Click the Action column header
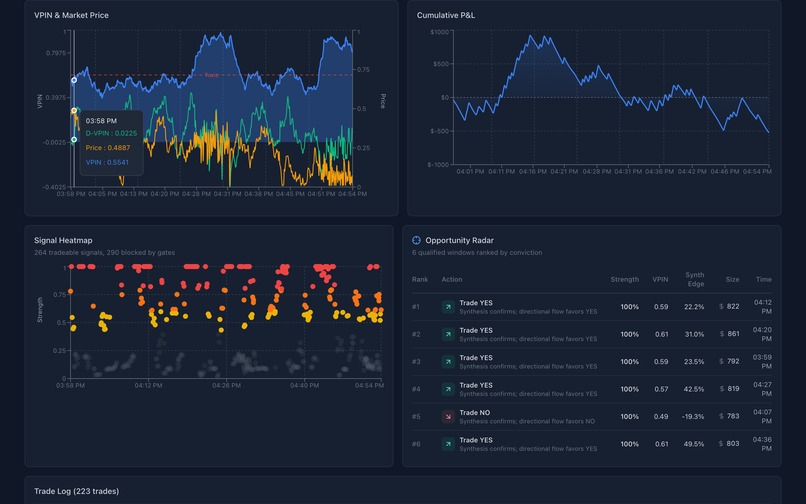The image size is (806, 504). [x=451, y=279]
